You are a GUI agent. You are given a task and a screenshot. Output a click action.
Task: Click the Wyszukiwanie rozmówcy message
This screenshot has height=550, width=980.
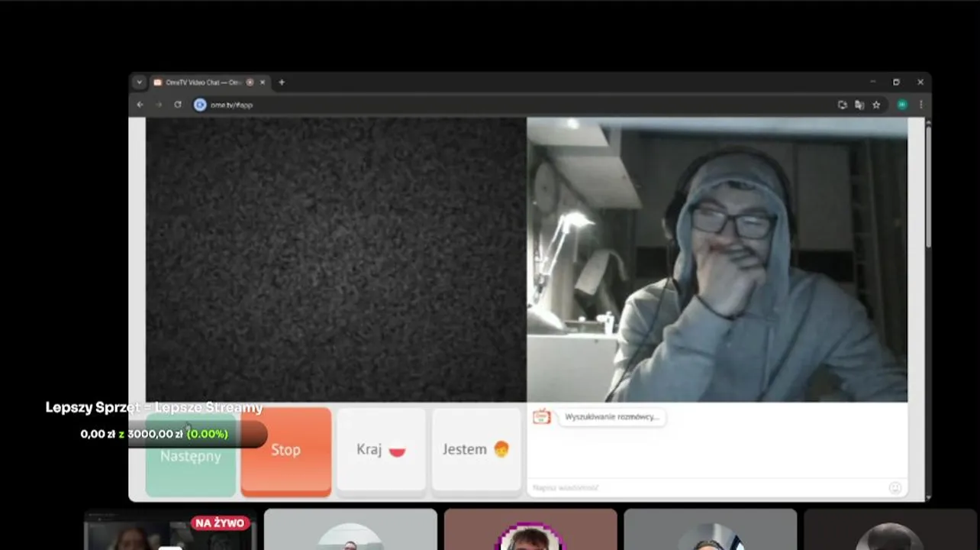coord(611,417)
